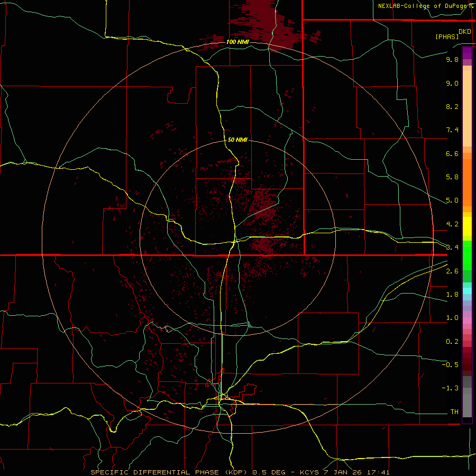The width and height of the screenshot is (476, 476).
Task: Click the 50 NMI range ring label
Action: point(237,140)
